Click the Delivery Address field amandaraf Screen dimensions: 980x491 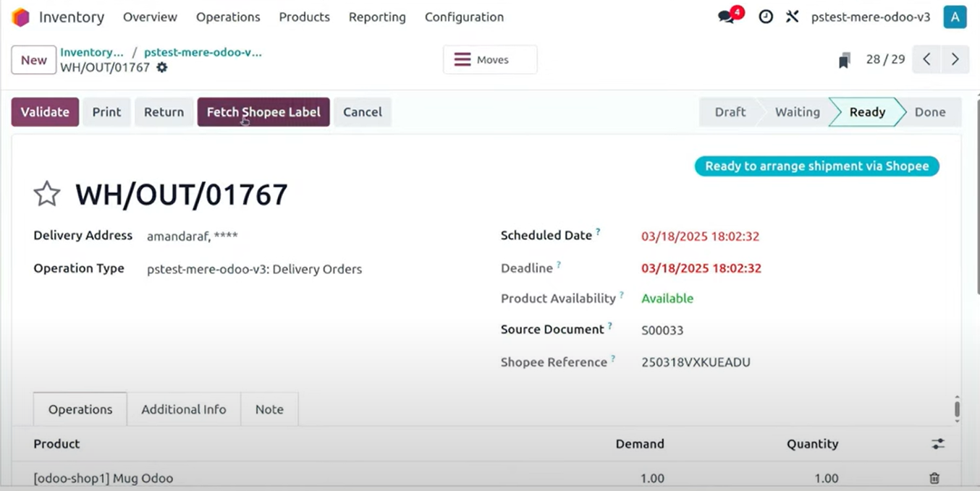[193, 236]
